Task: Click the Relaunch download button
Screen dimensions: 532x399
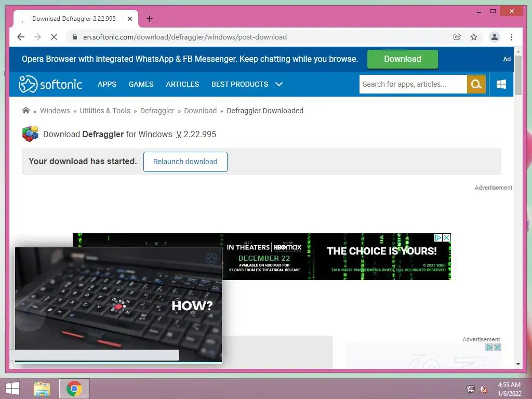Action: [185, 162]
